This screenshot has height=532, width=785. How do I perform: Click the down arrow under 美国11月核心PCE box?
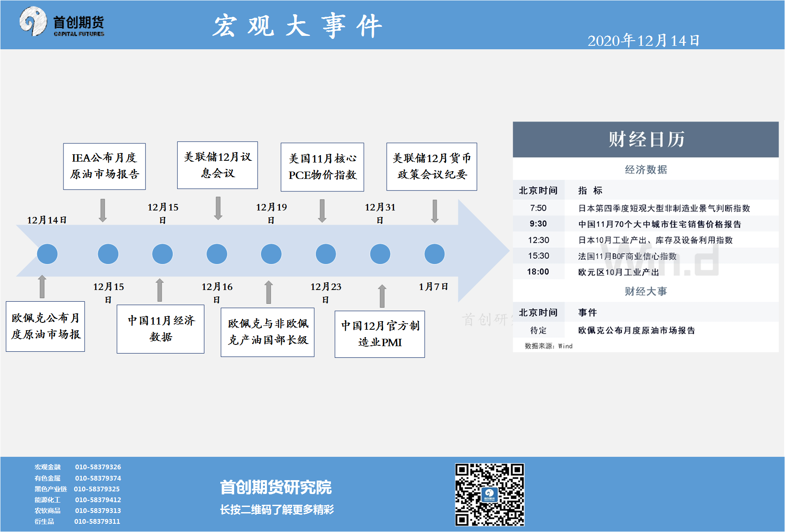tap(322, 210)
